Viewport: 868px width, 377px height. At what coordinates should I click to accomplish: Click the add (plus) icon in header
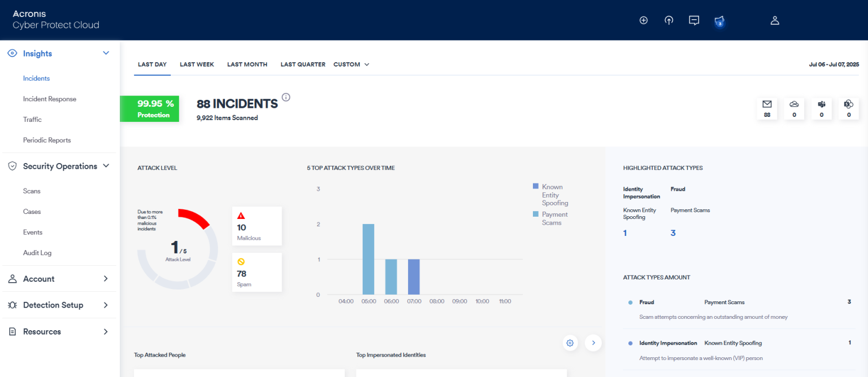(x=643, y=20)
